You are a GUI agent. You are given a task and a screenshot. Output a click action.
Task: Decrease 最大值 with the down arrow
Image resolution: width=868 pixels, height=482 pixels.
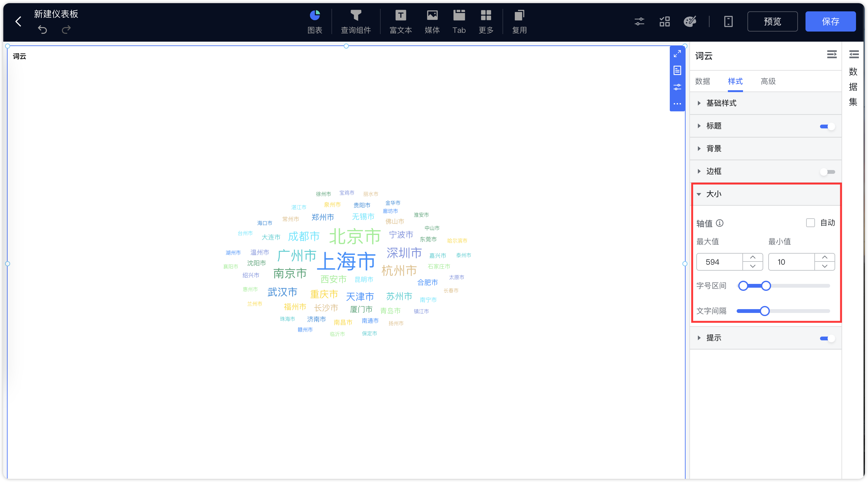[x=752, y=266]
